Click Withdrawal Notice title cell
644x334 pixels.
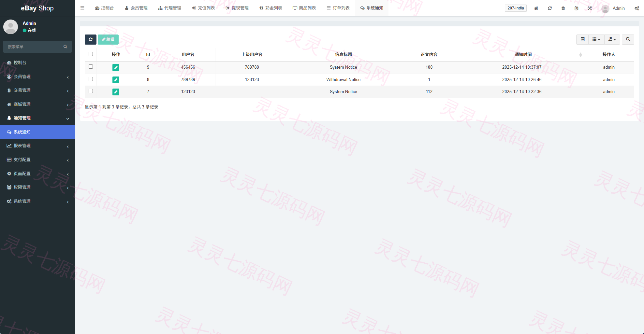click(344, 80)
